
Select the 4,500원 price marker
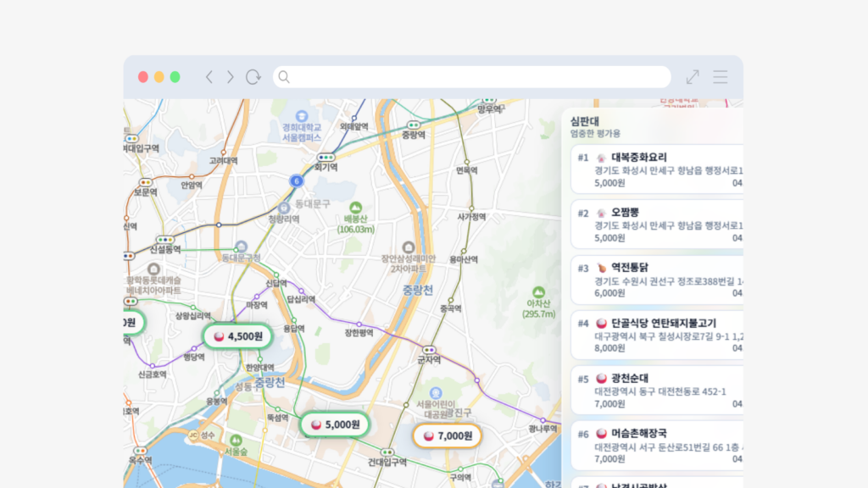pyautogui.click(x=237, y=335)
